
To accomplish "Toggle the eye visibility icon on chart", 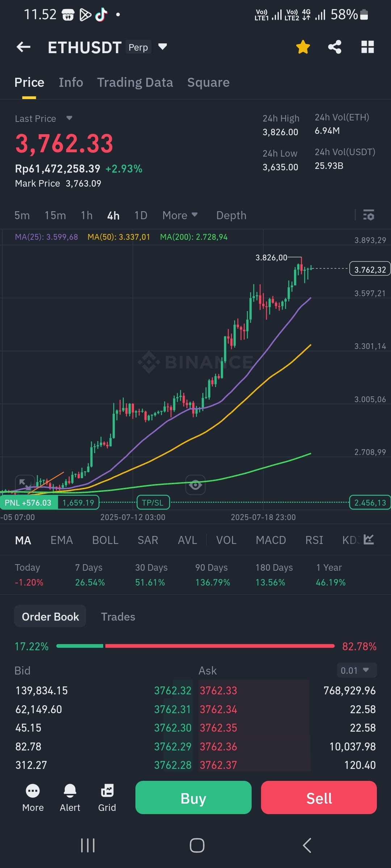I will coord(195,485).
